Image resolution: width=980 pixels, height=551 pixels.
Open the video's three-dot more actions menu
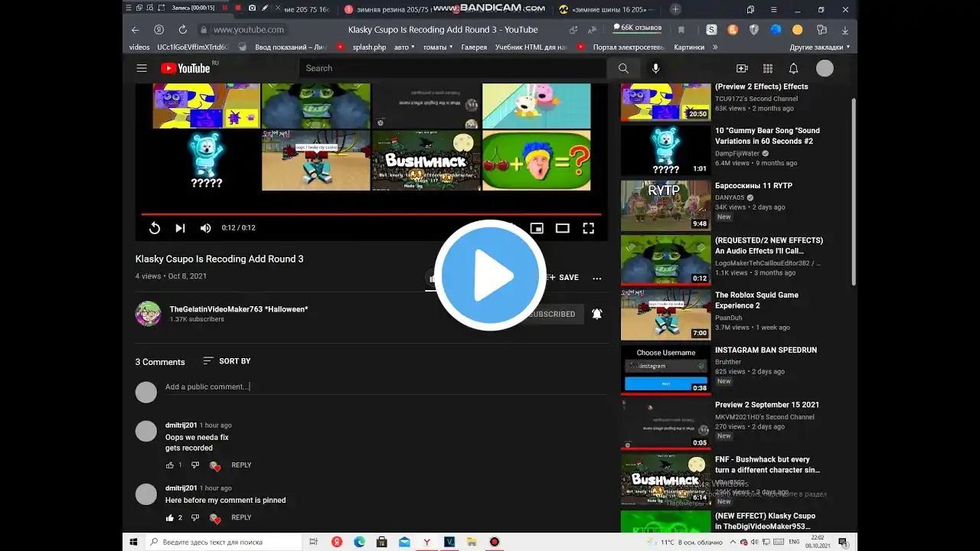597,278
